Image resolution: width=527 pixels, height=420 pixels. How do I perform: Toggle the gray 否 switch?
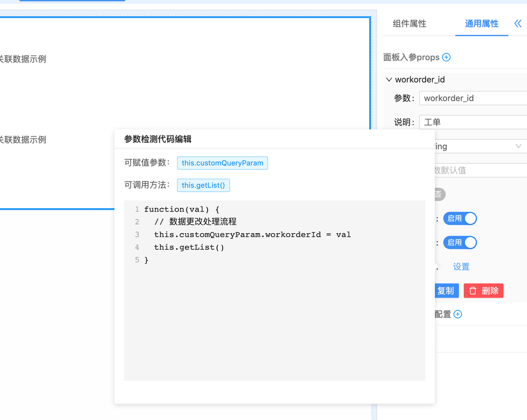439,195
